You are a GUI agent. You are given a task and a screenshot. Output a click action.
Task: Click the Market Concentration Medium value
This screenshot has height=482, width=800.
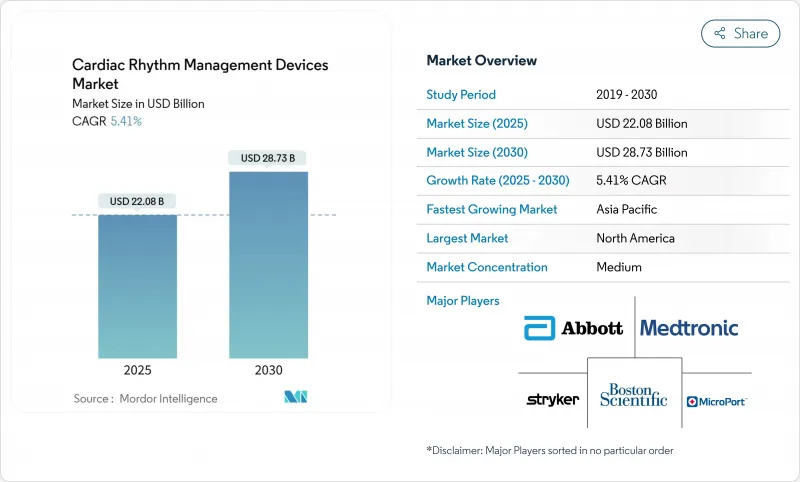618,267
